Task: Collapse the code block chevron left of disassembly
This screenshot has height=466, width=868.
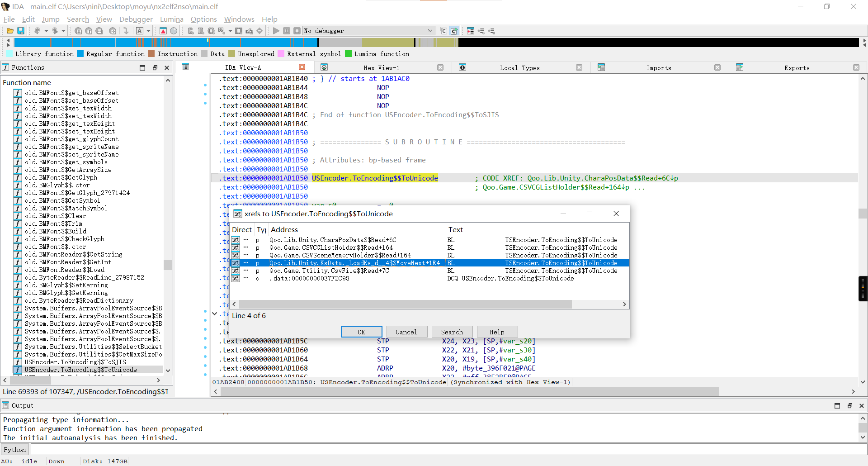Action: [x=215, y=314]
